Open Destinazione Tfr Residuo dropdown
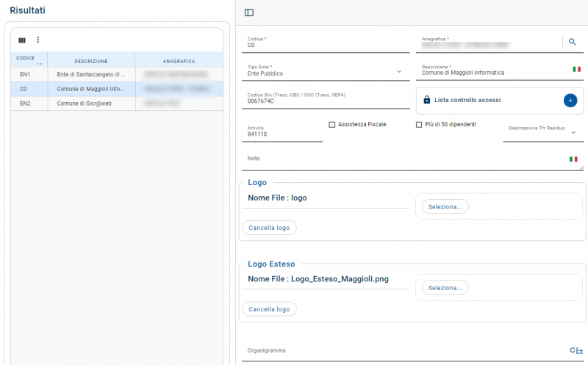The width and height of the screenshot is (588, 365). coord(573,133)
